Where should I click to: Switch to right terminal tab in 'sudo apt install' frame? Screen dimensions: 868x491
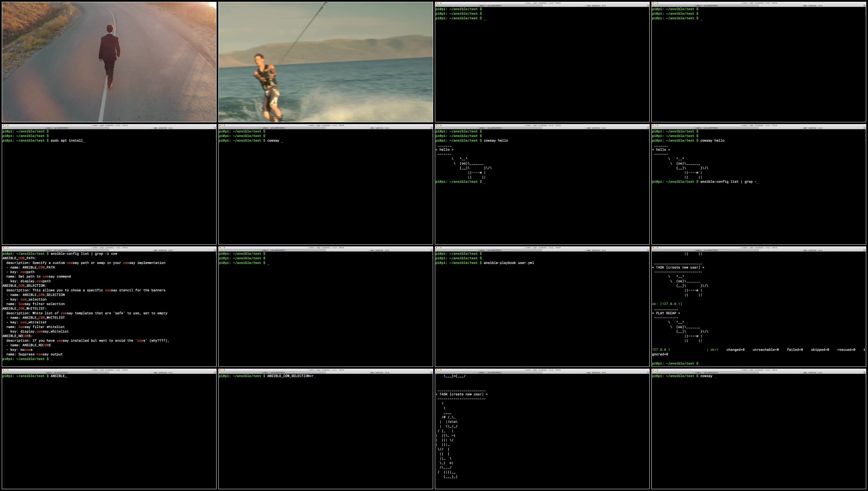click(x=163, y=128)
